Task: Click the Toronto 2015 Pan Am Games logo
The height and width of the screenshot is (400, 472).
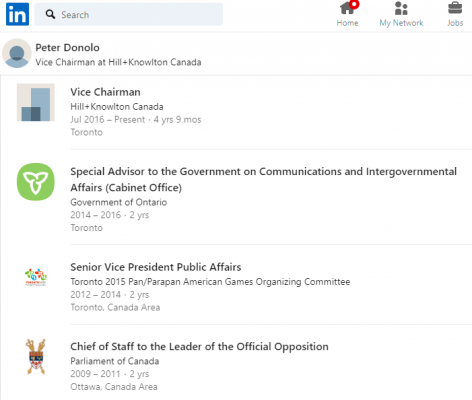Action: coord(36,277)
